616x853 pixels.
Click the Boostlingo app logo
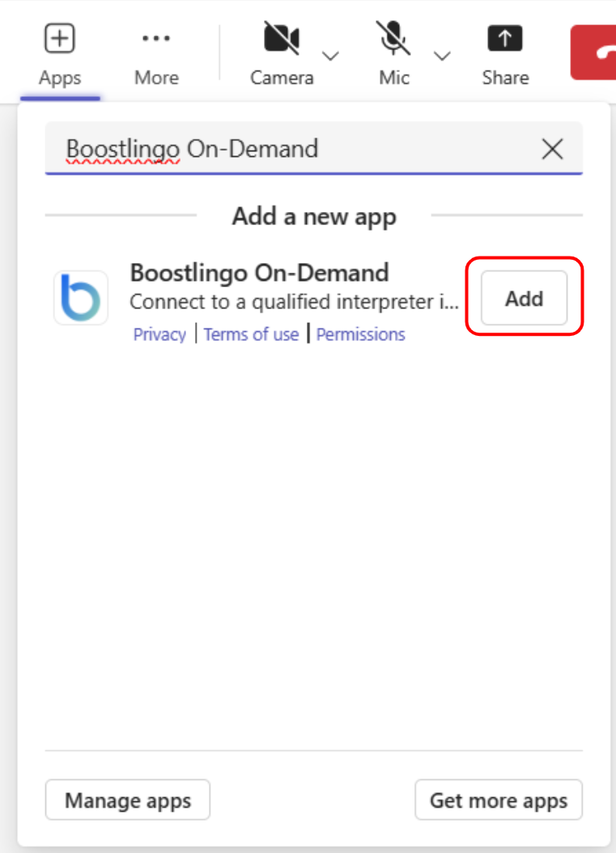tap(81, 298)
